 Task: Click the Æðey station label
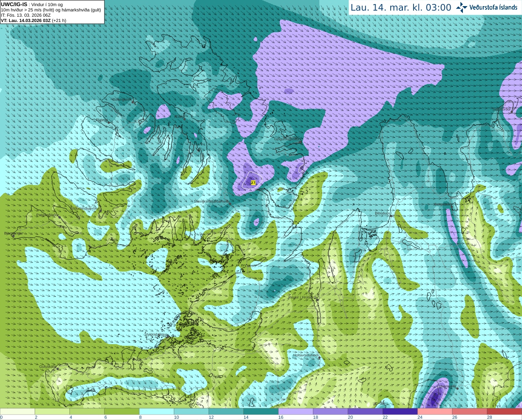point(179,117)
